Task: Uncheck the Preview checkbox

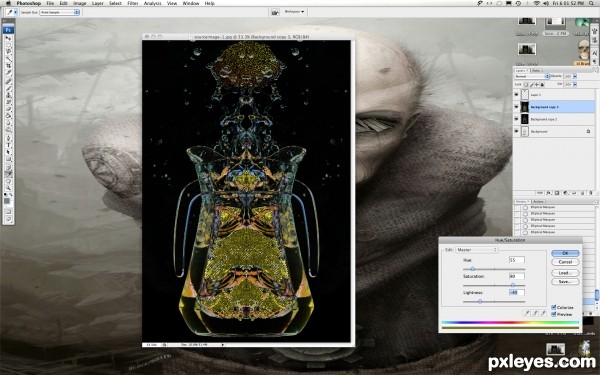Action: coord(553,314)
